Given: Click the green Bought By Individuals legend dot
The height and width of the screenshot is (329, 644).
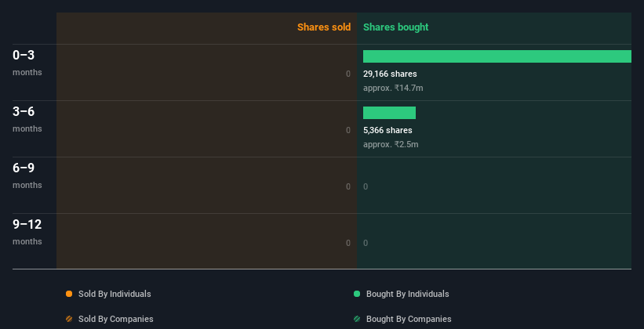Looking at the screenshot, I should (x=356, y=294).
